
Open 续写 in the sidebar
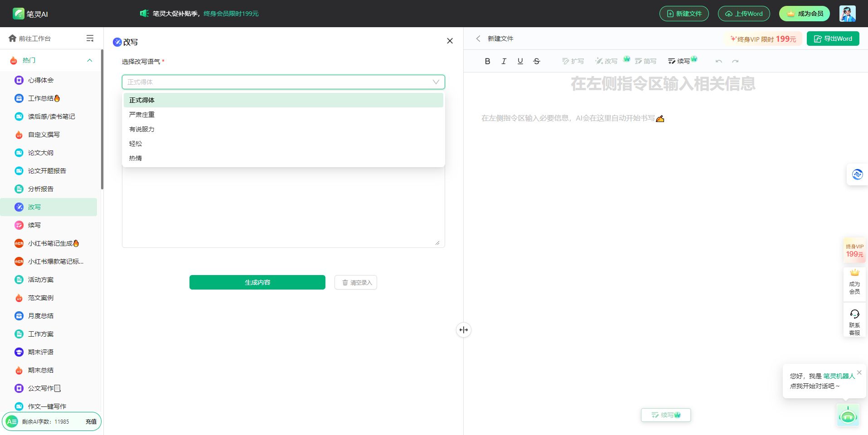[48, 225]
